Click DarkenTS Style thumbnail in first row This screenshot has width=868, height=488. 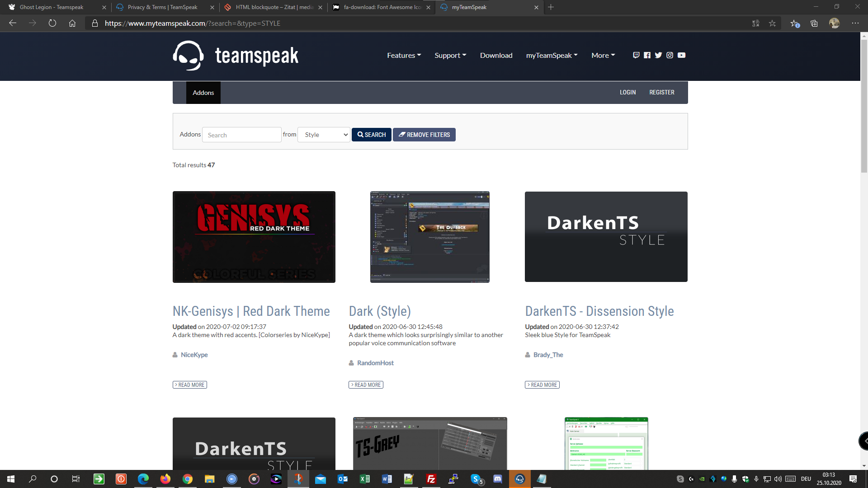click(x=606, y=237)
